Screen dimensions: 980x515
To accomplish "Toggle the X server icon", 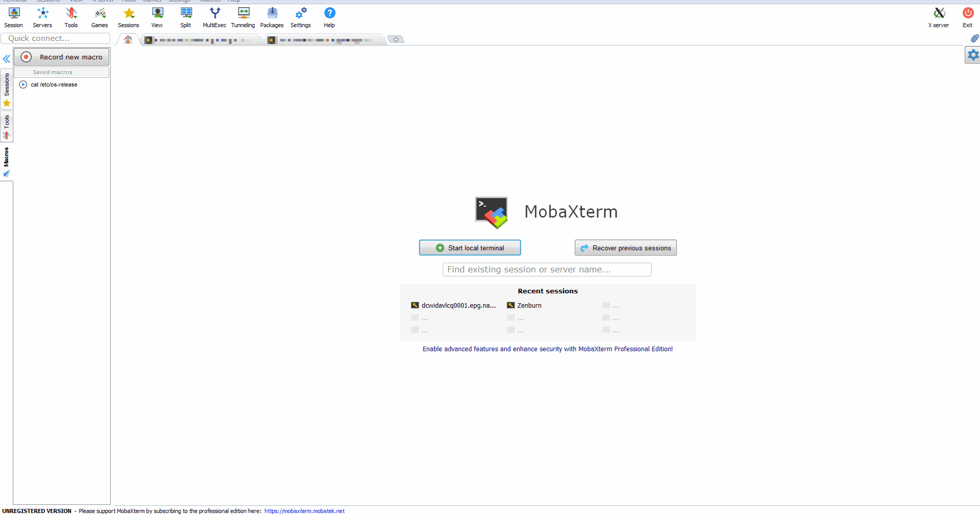I will pyautogui.click(x=939, y=17).
